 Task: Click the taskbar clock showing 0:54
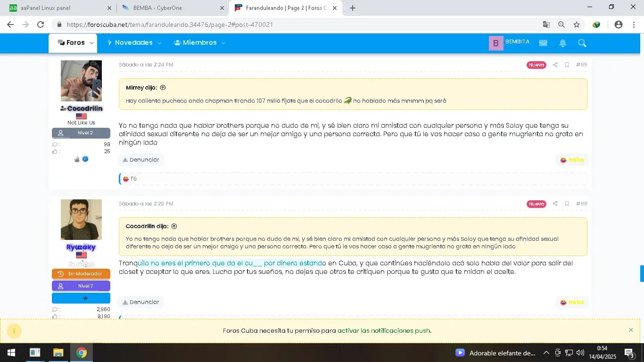click(602, 353)
